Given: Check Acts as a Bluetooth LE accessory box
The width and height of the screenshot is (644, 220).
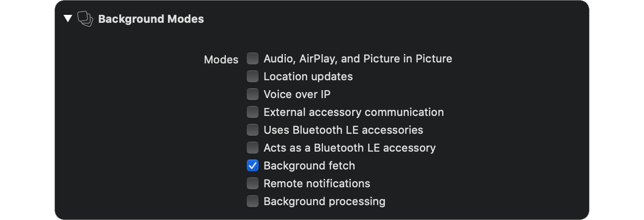Looking at the screenshot, I should pyautogui.click(x=253, y=148).
